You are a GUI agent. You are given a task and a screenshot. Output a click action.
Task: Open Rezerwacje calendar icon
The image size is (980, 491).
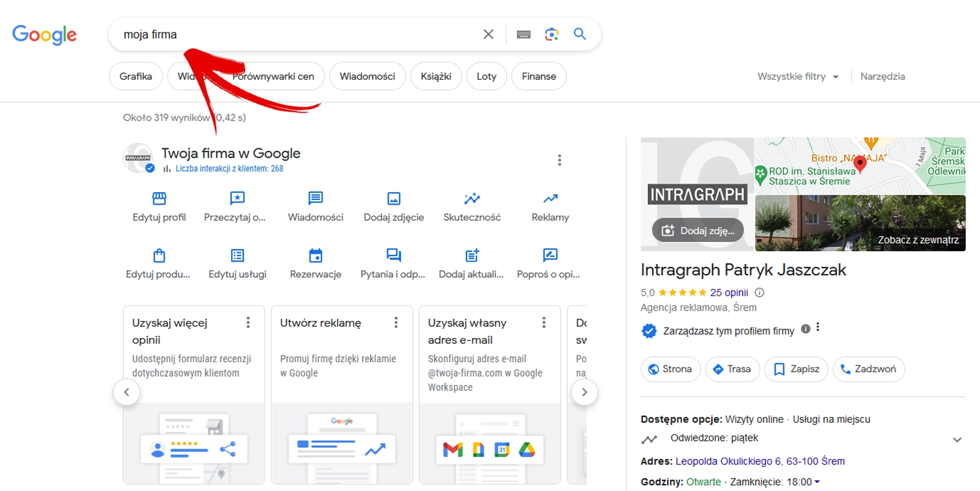(316, 255)
